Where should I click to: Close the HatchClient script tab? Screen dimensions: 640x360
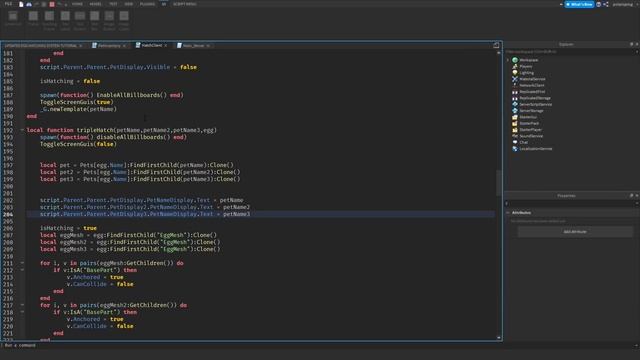point(166,45)
